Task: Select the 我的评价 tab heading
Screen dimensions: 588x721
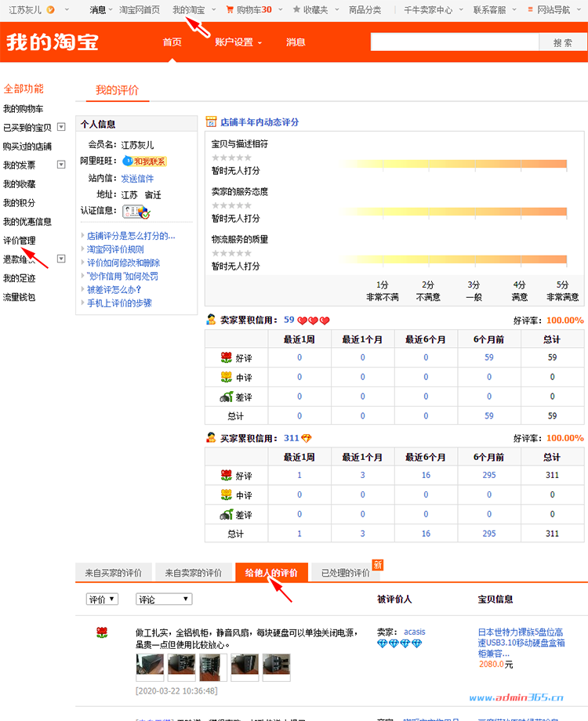Action: click(118, 90)
